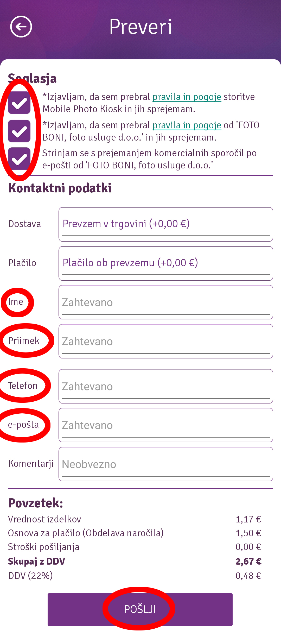Tap the Povzetek summary heading

point(36,503)
